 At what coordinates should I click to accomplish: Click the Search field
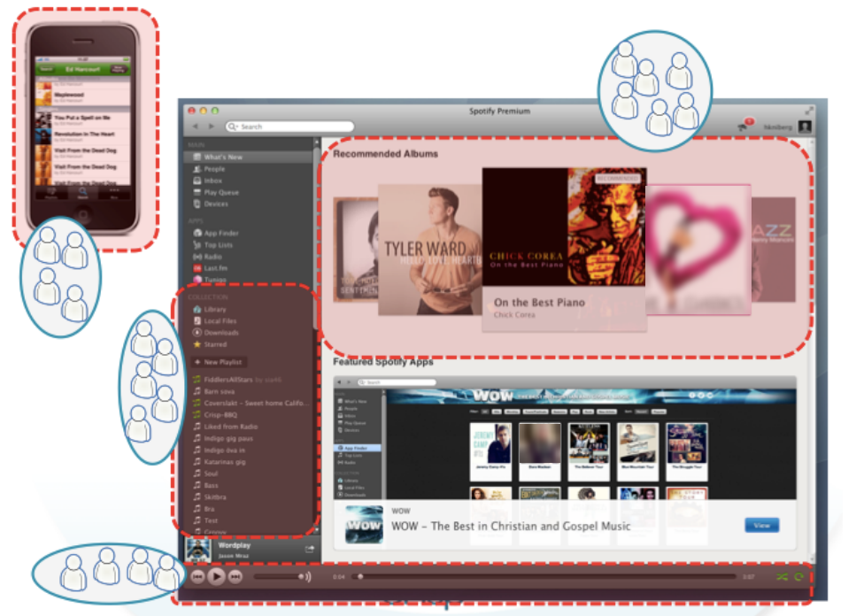tap(289, 127)
